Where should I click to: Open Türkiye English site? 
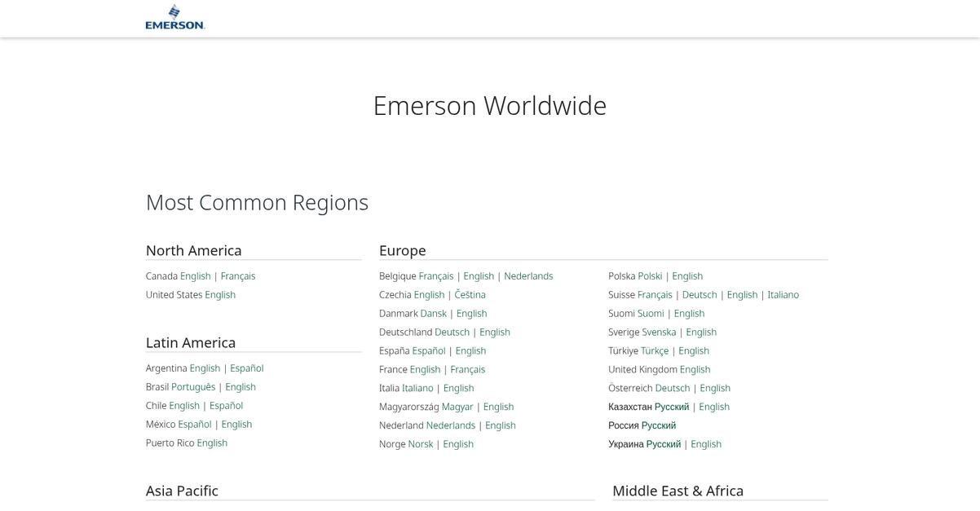click(694, 351)
